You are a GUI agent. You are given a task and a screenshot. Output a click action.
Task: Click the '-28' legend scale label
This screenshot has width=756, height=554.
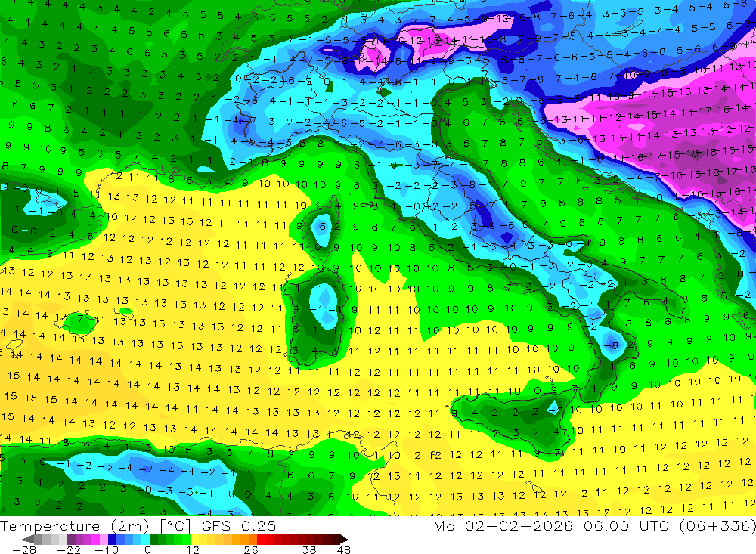pos(24,549)
